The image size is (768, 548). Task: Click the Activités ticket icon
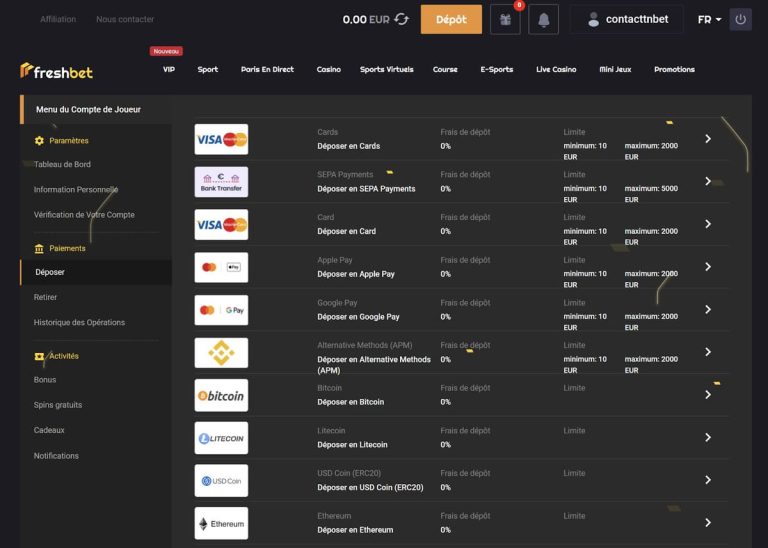[x=39, y=356]
